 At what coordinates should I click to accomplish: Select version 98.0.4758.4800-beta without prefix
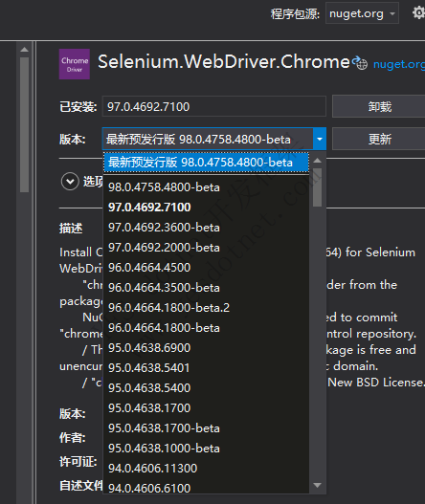click(x=206, y=187)
